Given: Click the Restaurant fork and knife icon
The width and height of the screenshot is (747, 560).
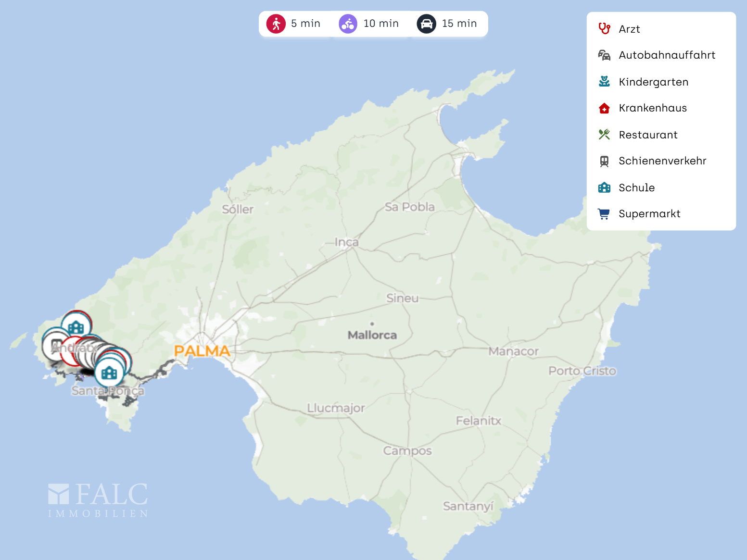Looking at the screenshot, I should pos(604,135).
